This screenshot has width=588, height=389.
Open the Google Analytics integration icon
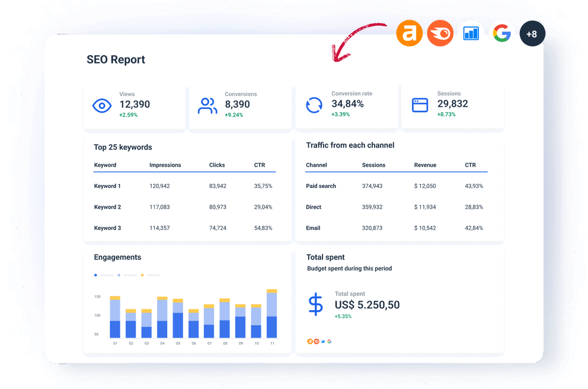coord(471,33)
